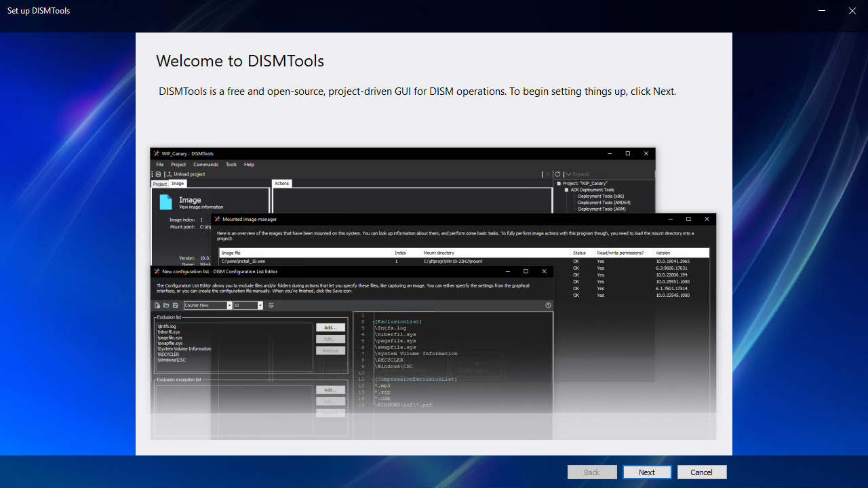Click the "Set up DISMTools" window title

pos(39,11)
